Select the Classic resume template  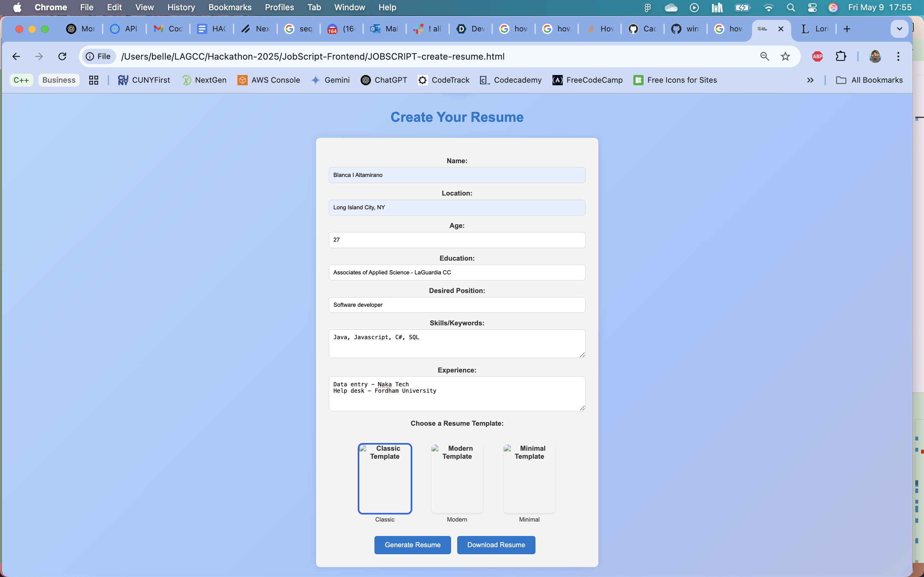point(384,479)
